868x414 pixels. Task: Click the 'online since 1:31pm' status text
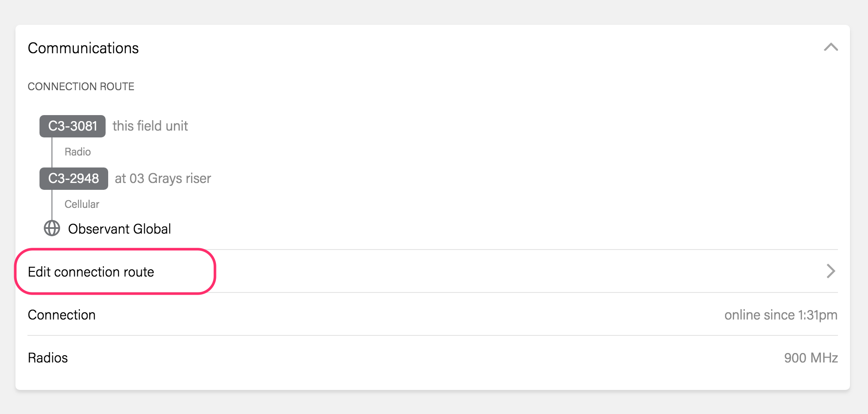pos(780,315)
